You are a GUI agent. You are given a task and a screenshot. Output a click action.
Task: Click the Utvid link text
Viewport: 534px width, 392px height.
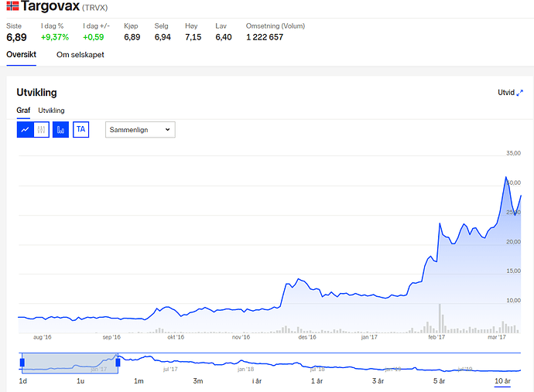[x=506, y=93]
